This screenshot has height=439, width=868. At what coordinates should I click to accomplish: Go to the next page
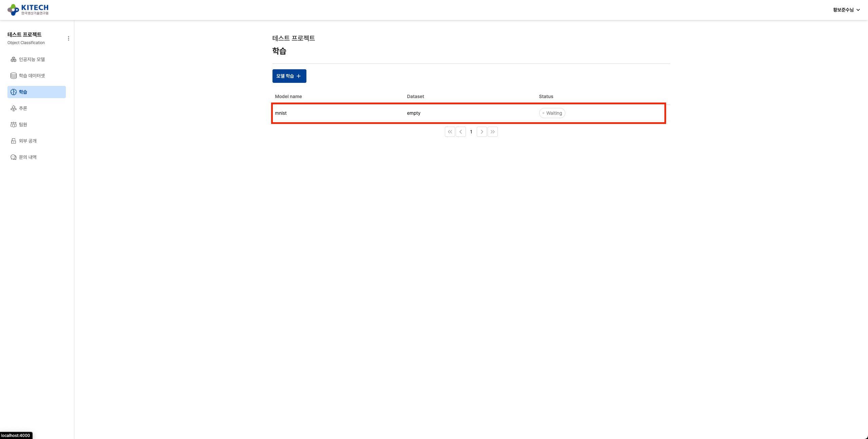coord(482,132)
